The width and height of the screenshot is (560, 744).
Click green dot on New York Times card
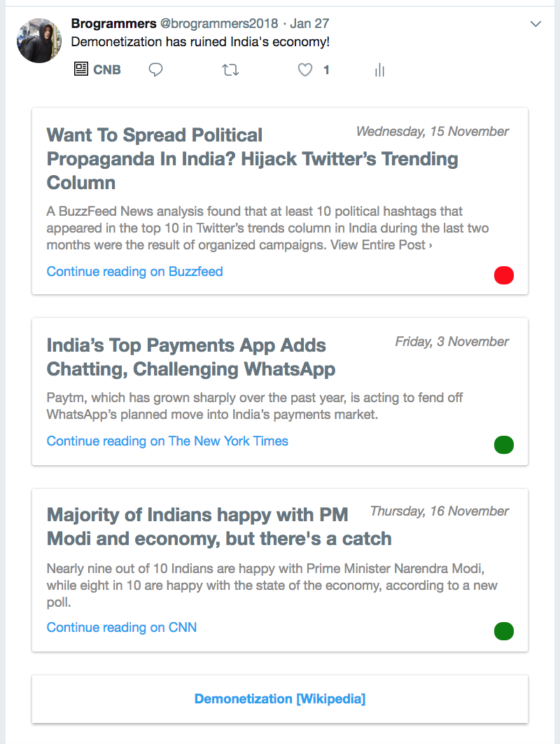[503, 445]
